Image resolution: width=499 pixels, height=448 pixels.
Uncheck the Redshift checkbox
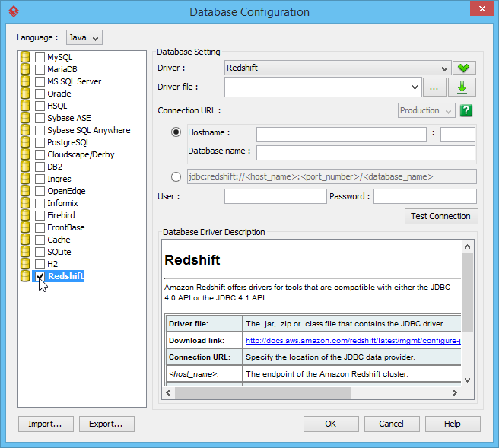click(40, 276)
